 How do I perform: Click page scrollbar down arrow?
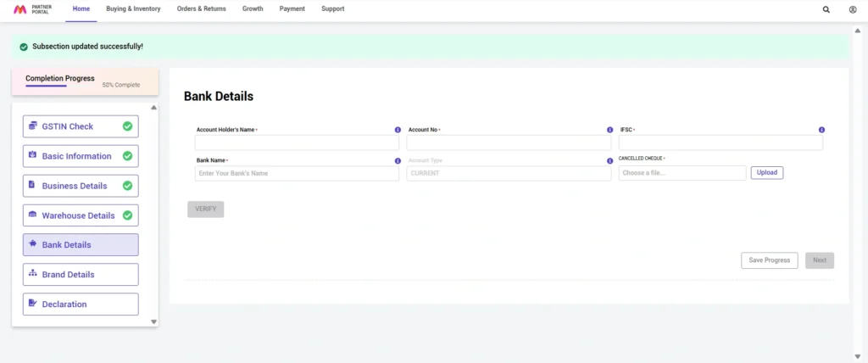coord(858,356)
